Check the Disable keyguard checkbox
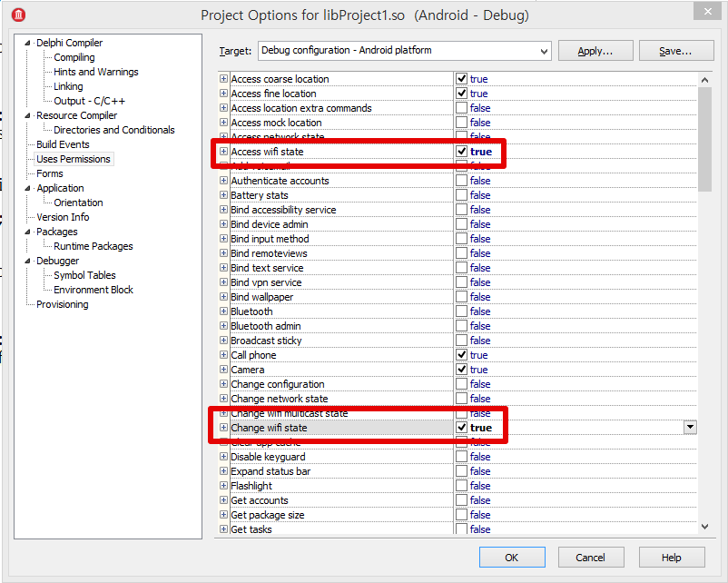 click(461, 457)
